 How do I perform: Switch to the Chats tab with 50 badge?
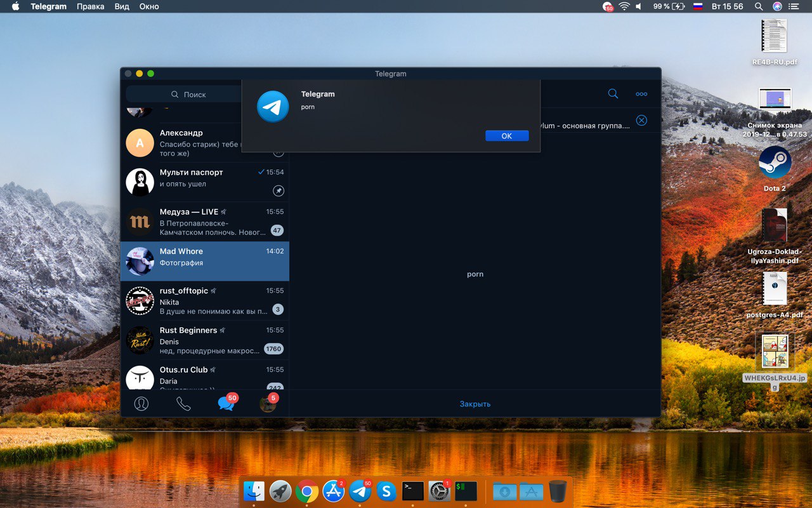pos(227,403)
